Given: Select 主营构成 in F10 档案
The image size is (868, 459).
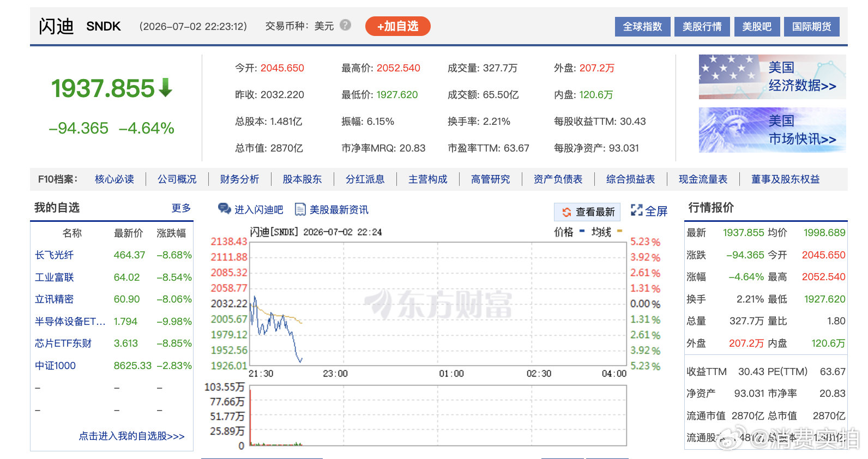Looking at the screenshot, I should (427, 179).
